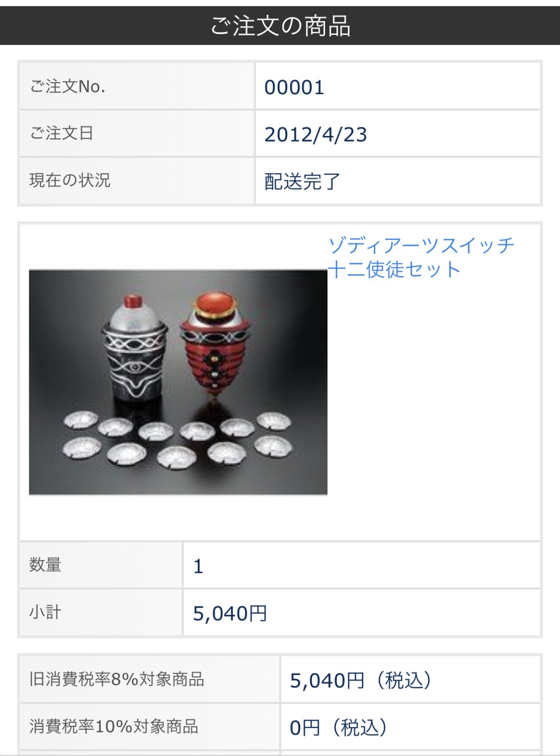Click the 小計 label cell

[x=101, y=612]
